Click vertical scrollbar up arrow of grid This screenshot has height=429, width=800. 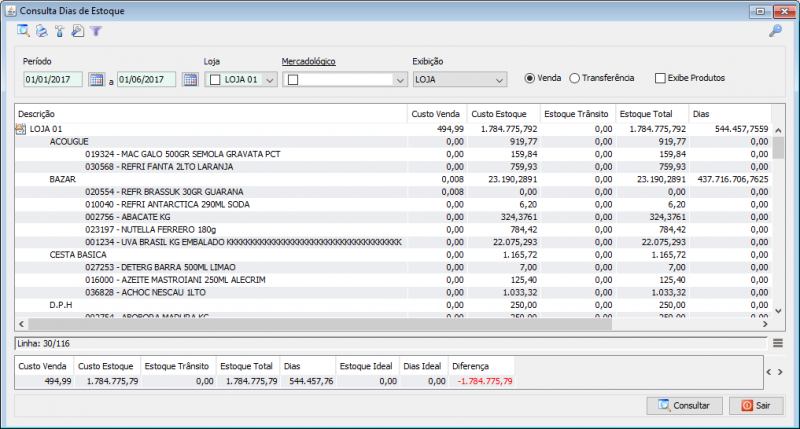778,131
